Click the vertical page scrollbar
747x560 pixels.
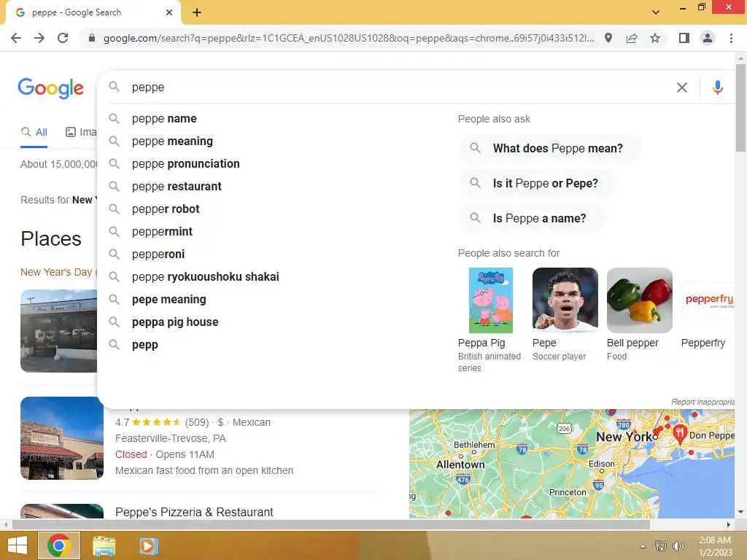(741, 108)
